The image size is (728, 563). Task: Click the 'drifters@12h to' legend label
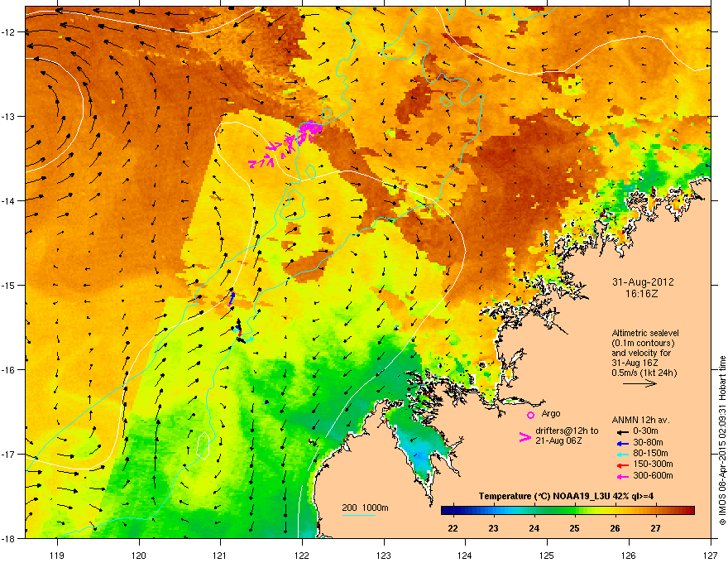567,431
